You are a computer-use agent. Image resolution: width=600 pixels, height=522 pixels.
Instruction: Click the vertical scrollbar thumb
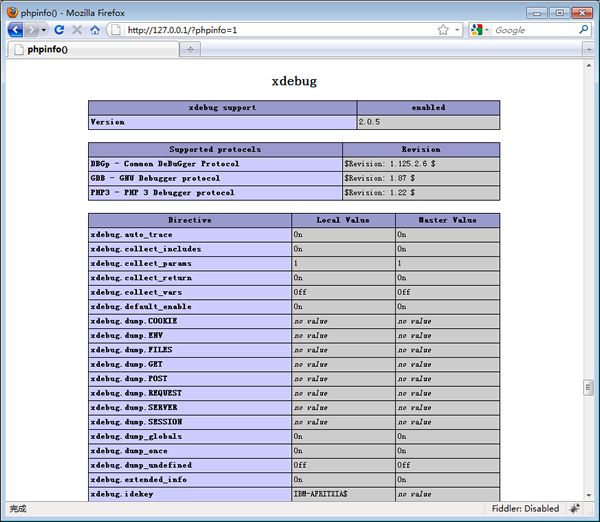pyautogui.click(x=589, y=387)
